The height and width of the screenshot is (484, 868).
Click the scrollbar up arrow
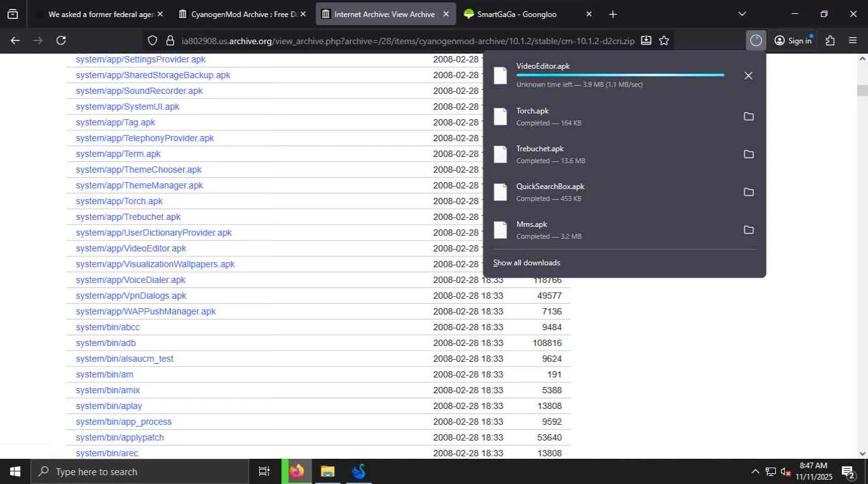pyautogui.click(x=862, y=59)
